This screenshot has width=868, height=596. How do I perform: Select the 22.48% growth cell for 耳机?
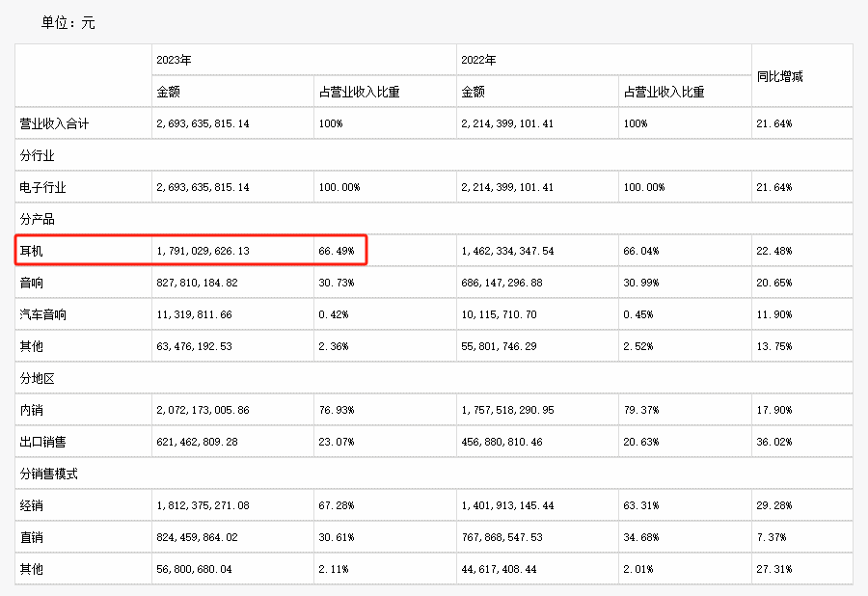pyautogui.click(x=774, y=251)
